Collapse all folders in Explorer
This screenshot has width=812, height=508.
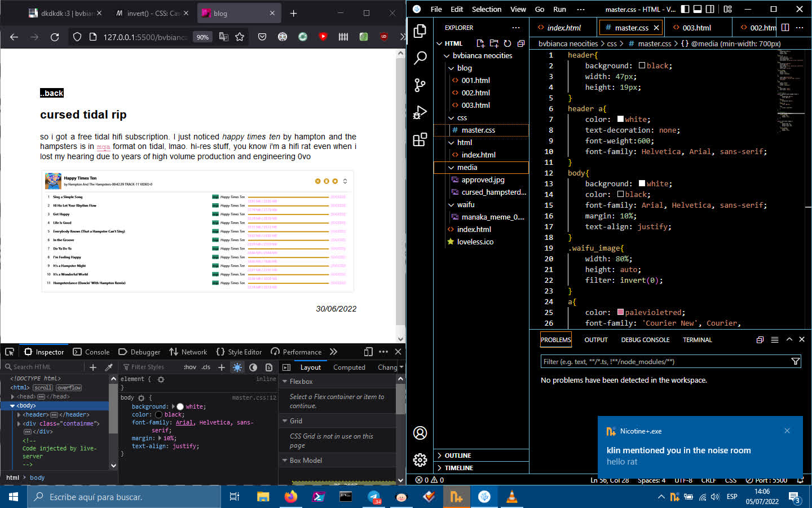coord(521,43)
